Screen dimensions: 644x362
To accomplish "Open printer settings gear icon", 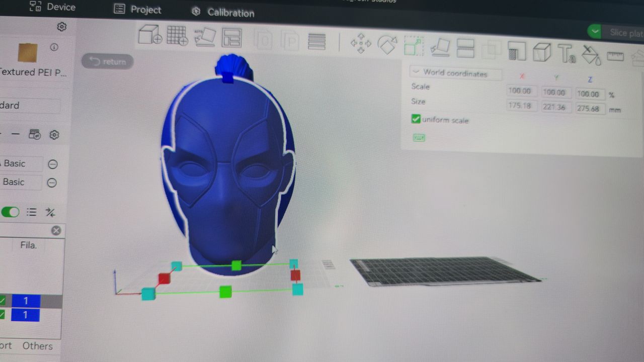I will [x=62, y=27].
